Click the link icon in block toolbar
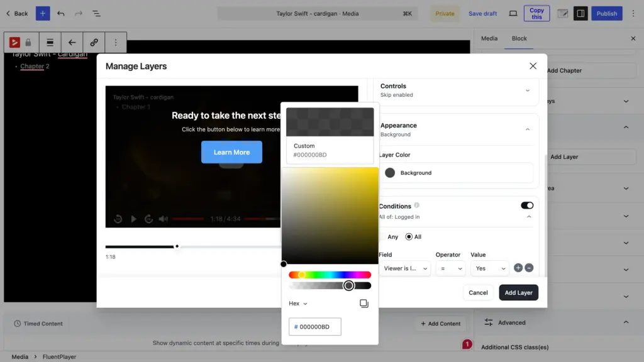This screenshot has width=644, height=362. [94, 42]
